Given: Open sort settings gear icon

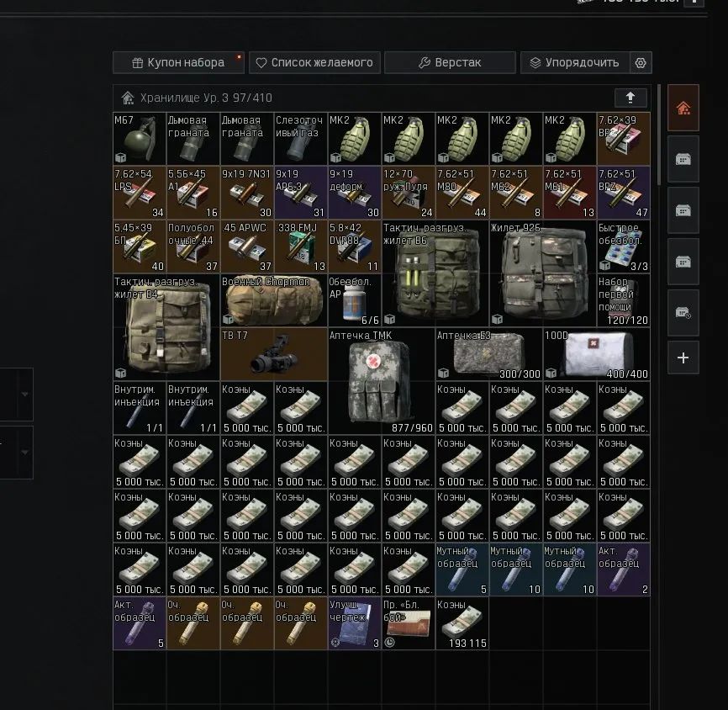Looking at the screenshot, I should click(641, 63).
